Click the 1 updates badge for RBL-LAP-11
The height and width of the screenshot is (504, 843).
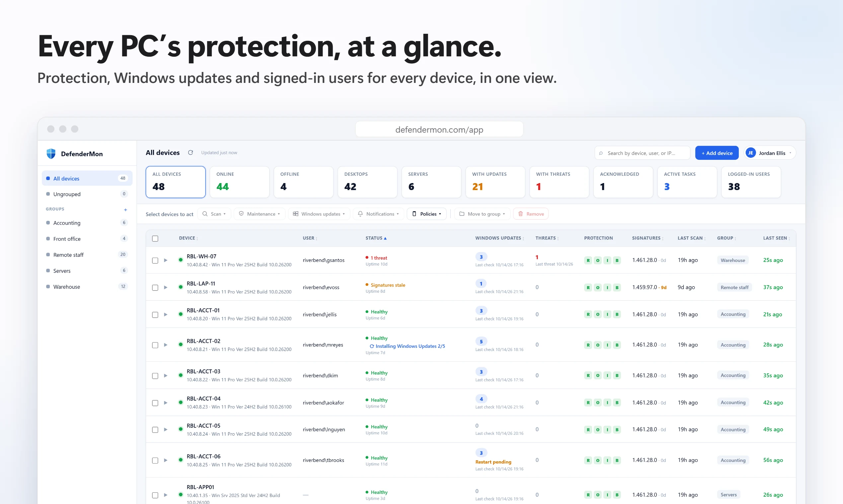pos(481,283)
